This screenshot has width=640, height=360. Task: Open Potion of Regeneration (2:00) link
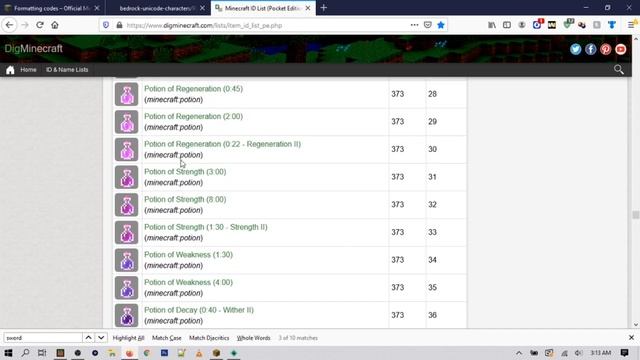tap(193, 116)
